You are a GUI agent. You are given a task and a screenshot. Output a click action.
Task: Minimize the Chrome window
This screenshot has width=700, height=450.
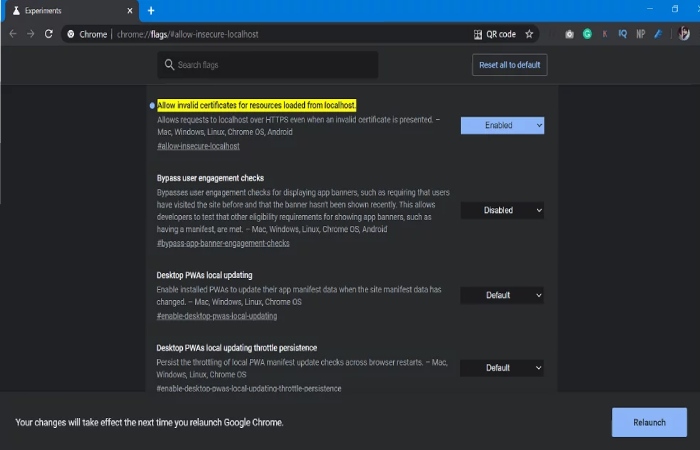coord(650,8)
